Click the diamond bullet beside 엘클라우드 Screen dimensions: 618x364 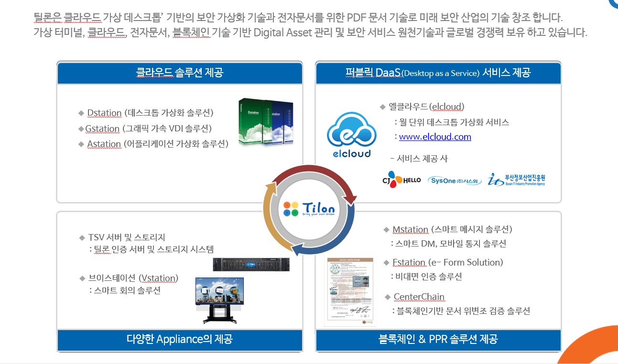point(382,107)
